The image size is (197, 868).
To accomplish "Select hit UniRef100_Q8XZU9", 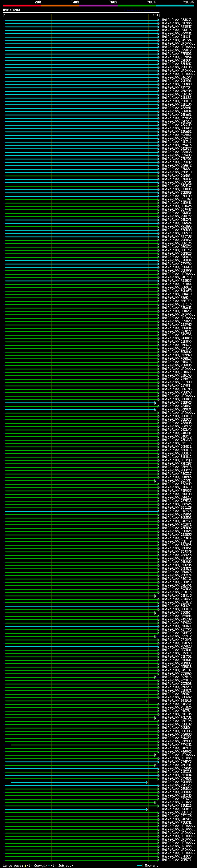I will 177,125.
